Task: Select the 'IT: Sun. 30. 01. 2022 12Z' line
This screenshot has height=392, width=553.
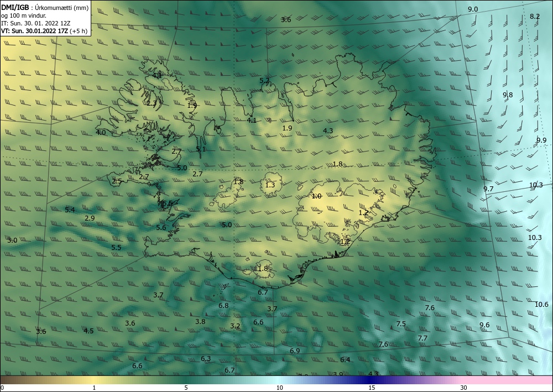Action: coord(35,23)
